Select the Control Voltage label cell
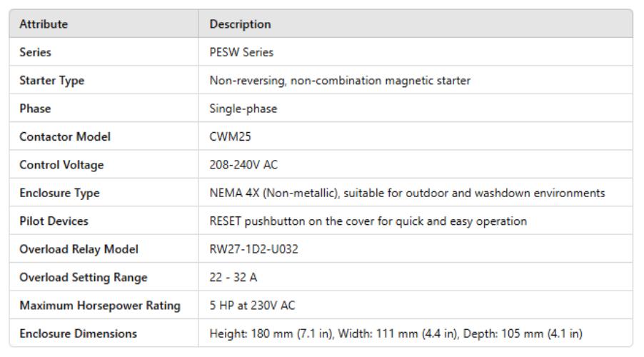The width and height of the screenshot is (644, 357). point(61,165)
